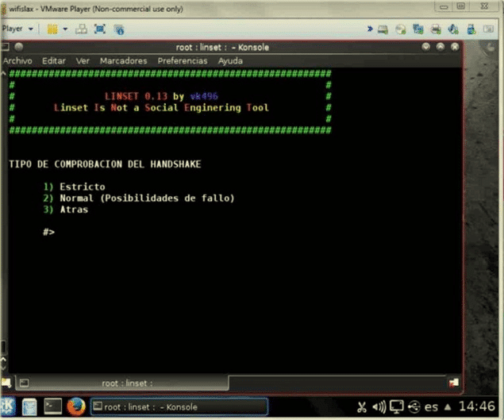Screen dimensions: 504x420
Task: Click the VMware suspend/power icon
Action: point(52,29)
